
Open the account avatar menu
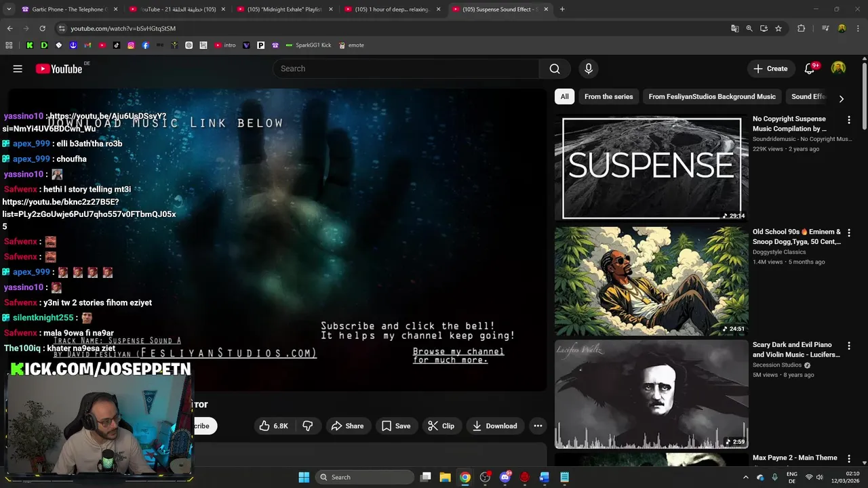[839, 68]
